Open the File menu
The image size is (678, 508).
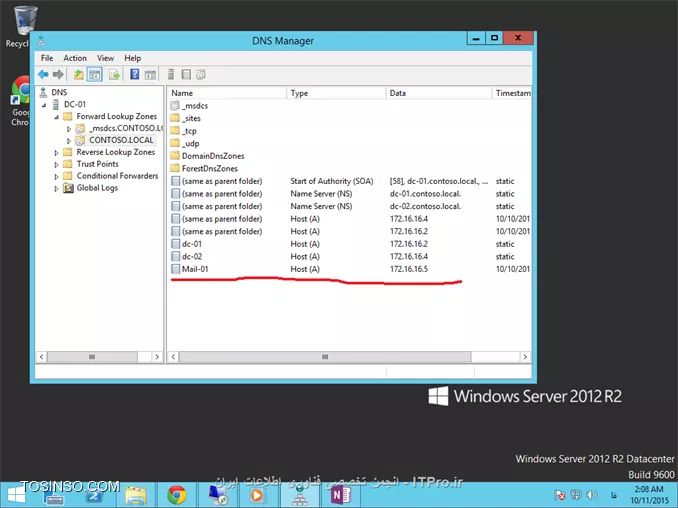click(47, 58)
